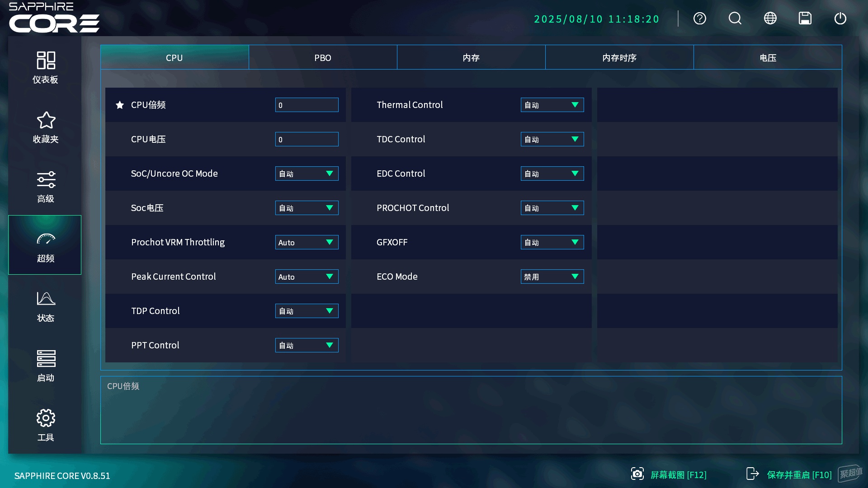Screen dimensions: 868x488
Task: Open Prochot VRM Throttling dropdown
Action: (307, 242)
